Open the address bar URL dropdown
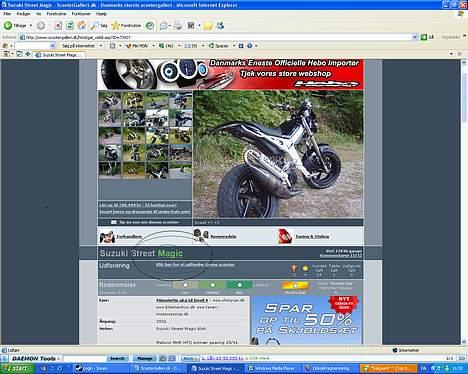The image size is (468, 374). click(x=415, y=37)
